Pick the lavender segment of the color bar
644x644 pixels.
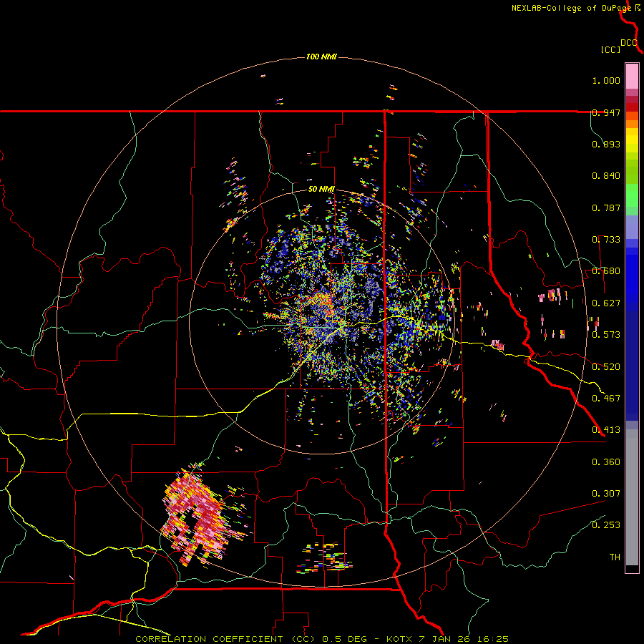[632, 227]
